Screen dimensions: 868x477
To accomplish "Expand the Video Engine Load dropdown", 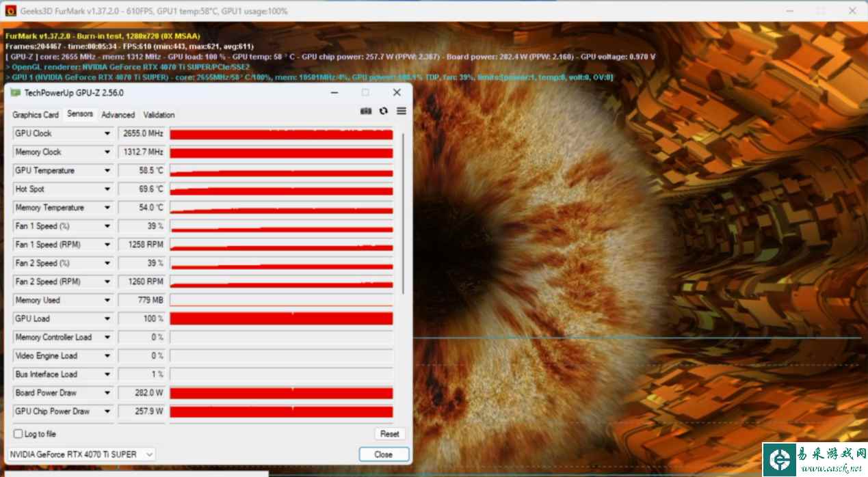I will point(107,356).
